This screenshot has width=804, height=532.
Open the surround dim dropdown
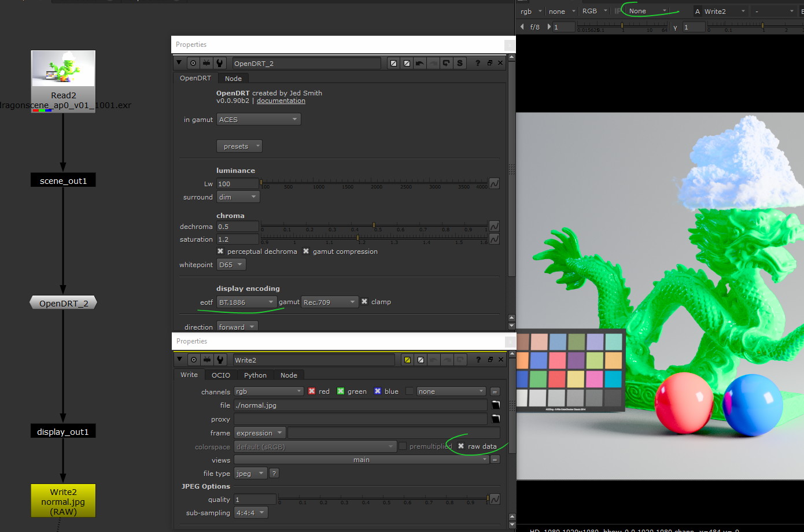pyautogui.click(x=238, y=197)
